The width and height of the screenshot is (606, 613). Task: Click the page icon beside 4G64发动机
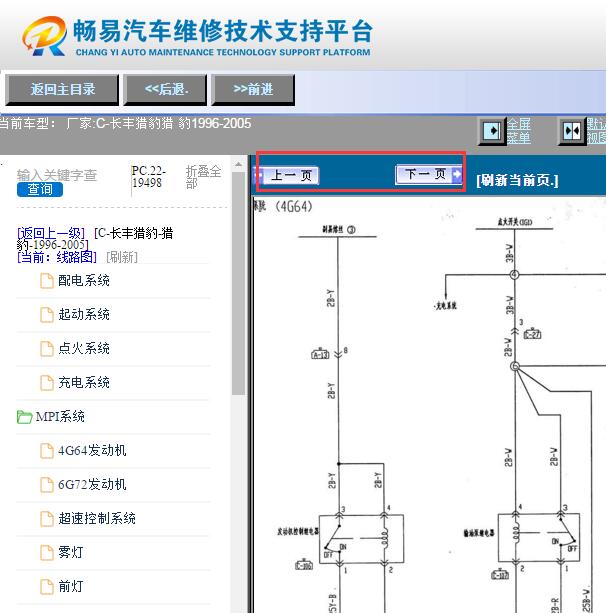pos(47,451)
